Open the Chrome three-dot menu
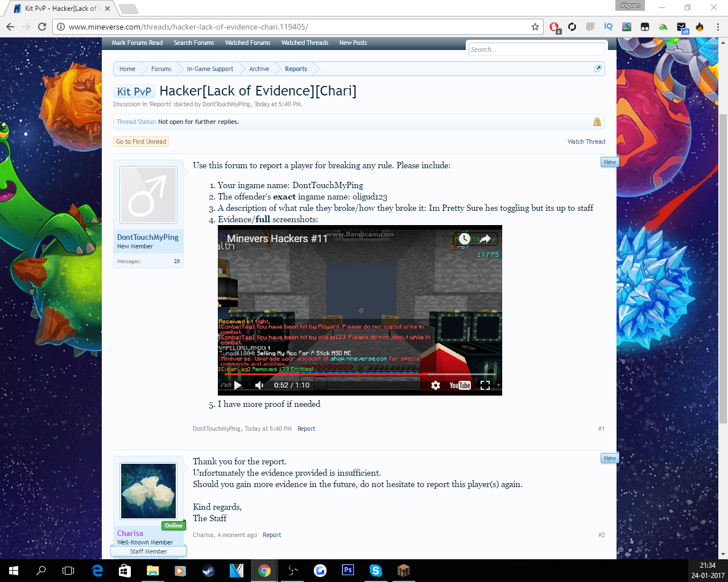Viewport: 728px width, 582px height. coord(718,27)
